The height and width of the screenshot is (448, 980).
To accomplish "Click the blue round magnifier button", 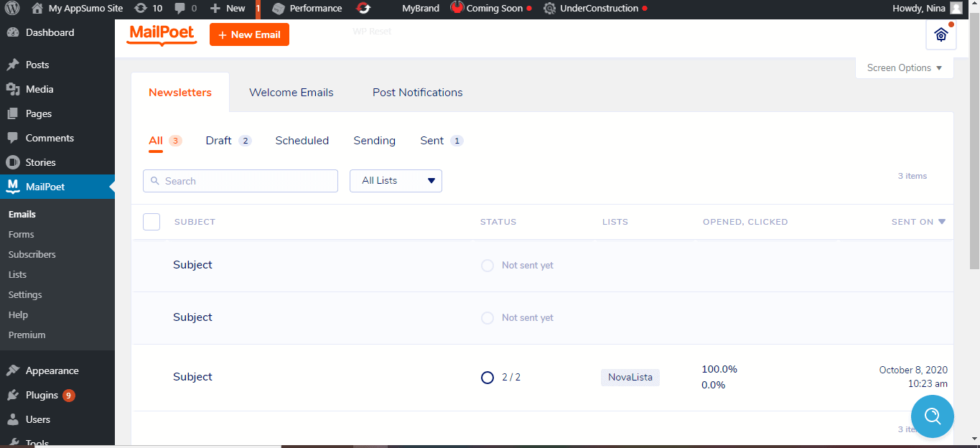I will click(933, 416).
